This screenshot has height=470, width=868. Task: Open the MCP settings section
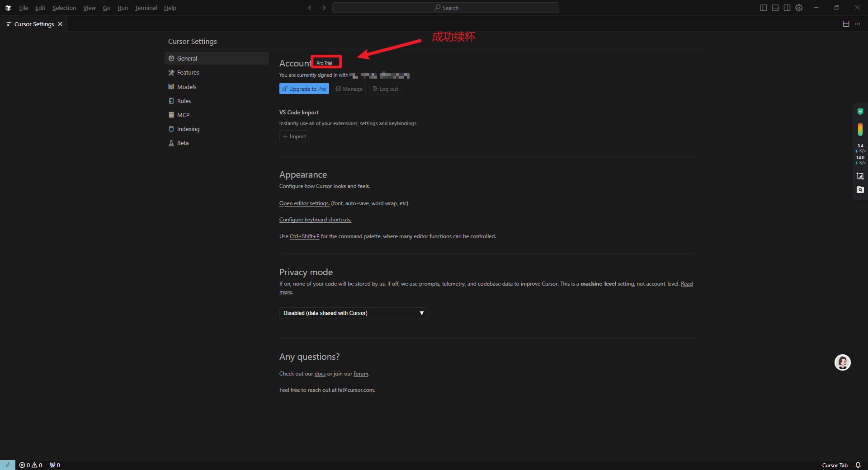(x=217, y=115)
